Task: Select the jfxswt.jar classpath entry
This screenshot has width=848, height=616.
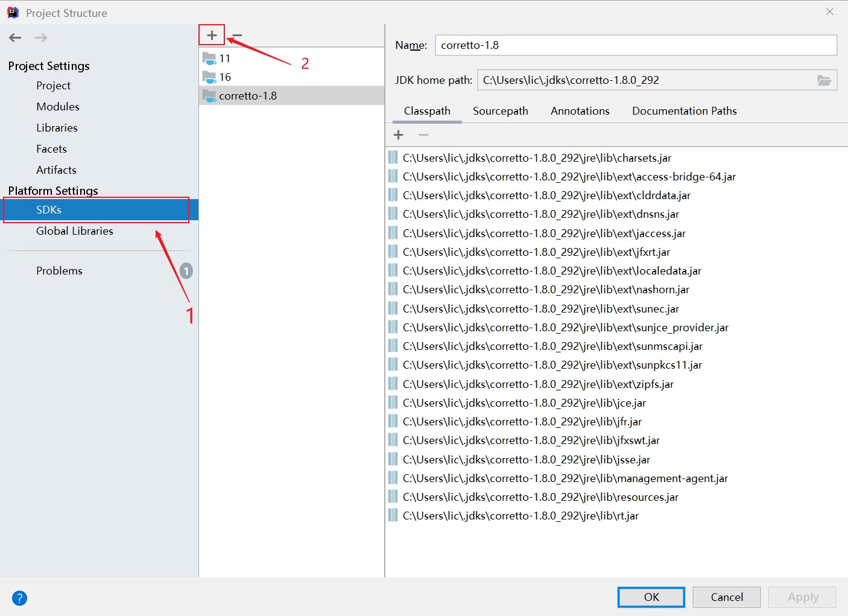Action: tap(616, 440)
